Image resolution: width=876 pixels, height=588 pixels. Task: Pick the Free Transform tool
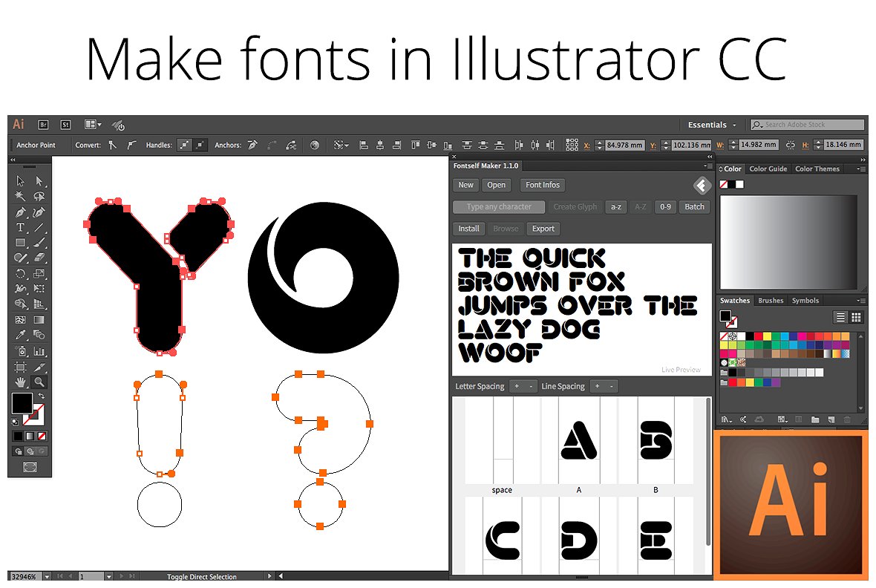click(39, 288)
